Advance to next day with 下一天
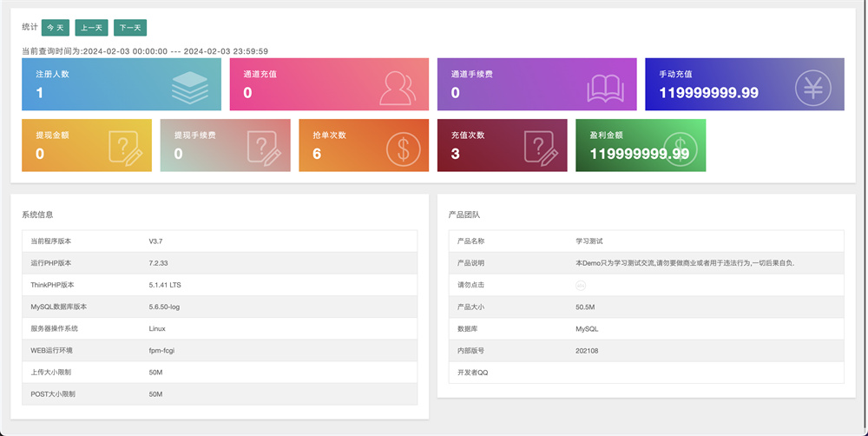Screen dimensions: 868x436 click(x=130, y=28)
